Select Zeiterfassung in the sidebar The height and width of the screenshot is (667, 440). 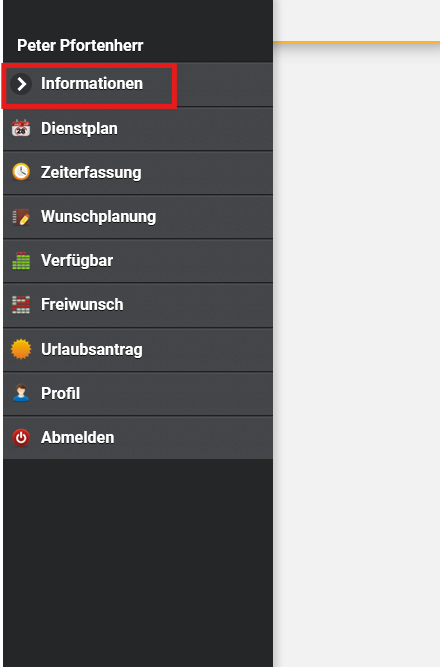click(x=138, y=173)
